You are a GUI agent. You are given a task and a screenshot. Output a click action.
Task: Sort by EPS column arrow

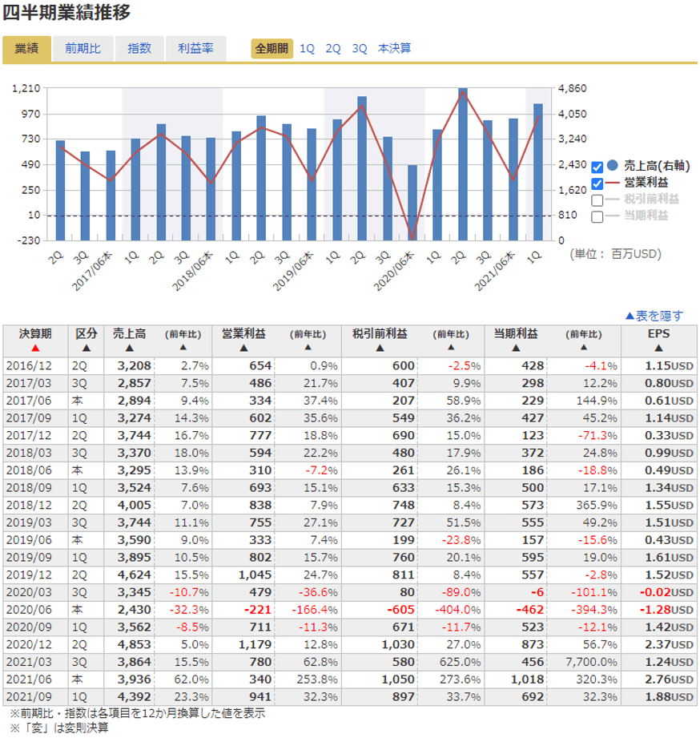coord(658,349)
